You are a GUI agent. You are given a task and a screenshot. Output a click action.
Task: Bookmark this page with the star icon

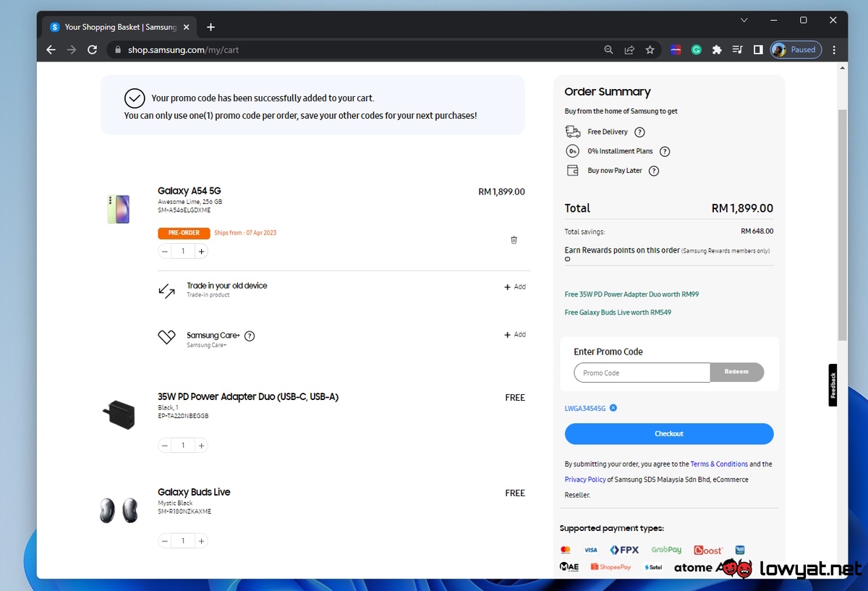tap(650, 50)
